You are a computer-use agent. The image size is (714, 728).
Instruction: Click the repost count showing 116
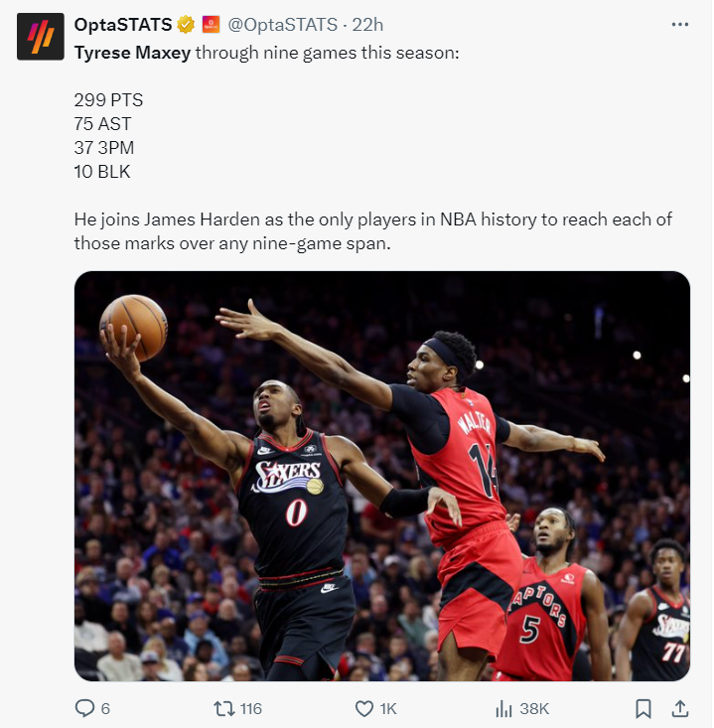[x=250, y=708]
